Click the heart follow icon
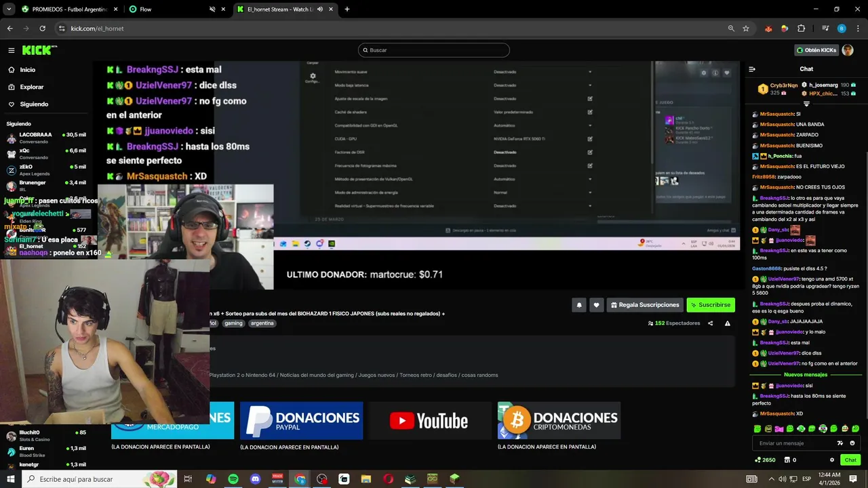The width and height of the screenshot is (868, 488). pyautogui.click(x=596, y=305)
